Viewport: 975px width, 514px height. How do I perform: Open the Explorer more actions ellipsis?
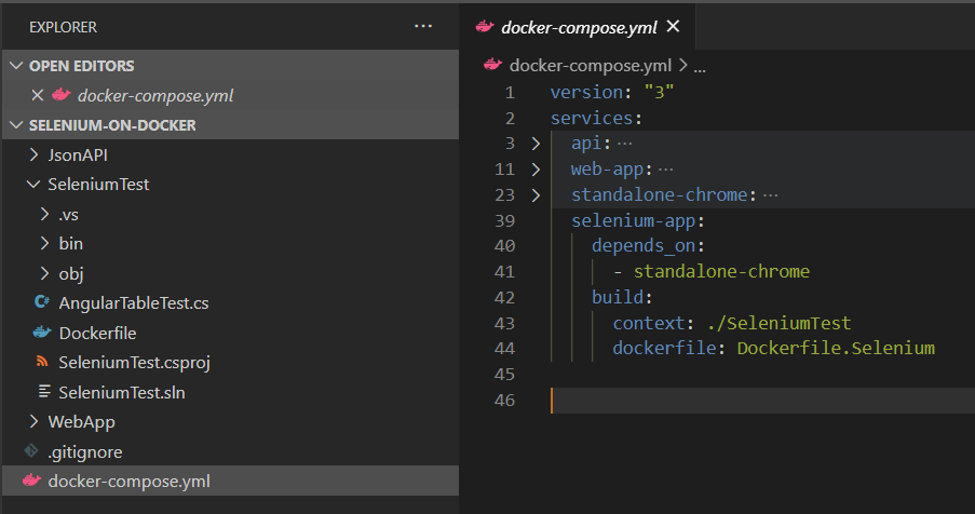point(423,27)
